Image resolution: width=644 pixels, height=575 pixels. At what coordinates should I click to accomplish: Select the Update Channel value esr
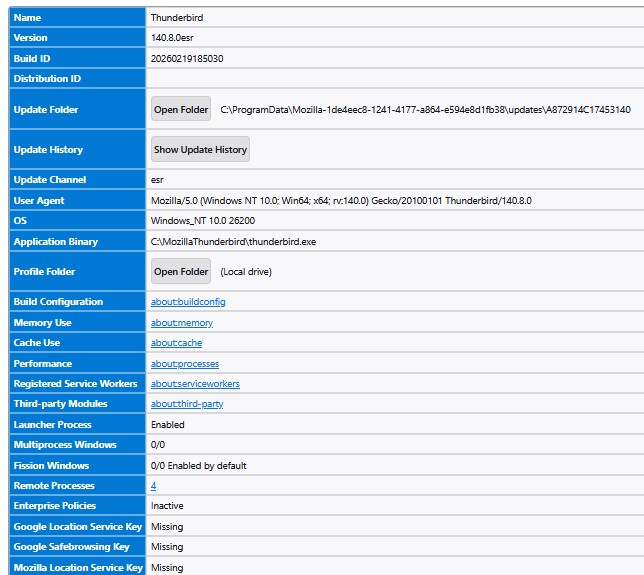click(157, 180)
